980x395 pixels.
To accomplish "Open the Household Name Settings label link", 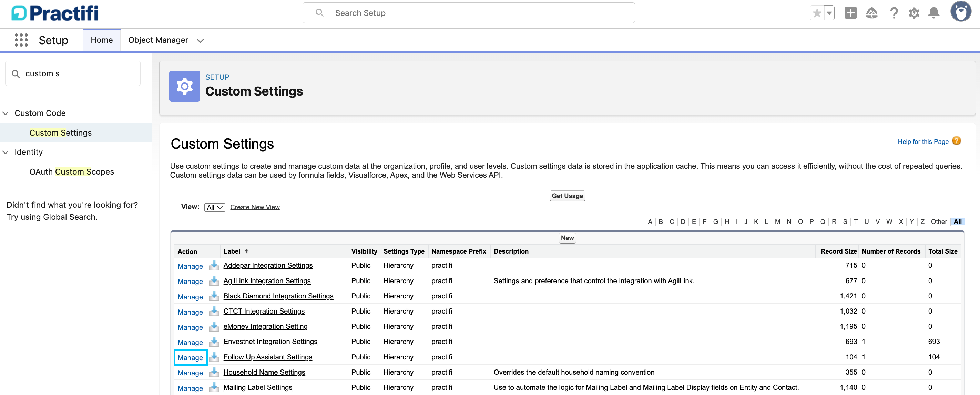I will [x=264, y=372].
